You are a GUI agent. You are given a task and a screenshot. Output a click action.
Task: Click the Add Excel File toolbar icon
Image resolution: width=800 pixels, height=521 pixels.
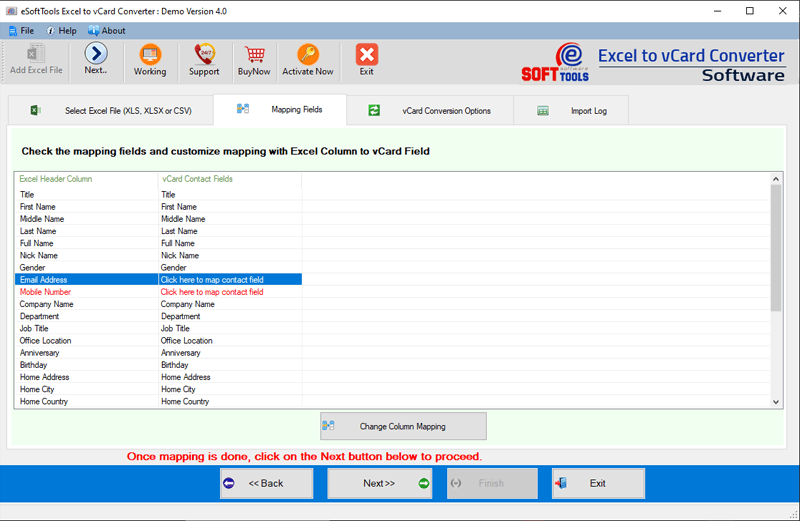coord(36,54)
